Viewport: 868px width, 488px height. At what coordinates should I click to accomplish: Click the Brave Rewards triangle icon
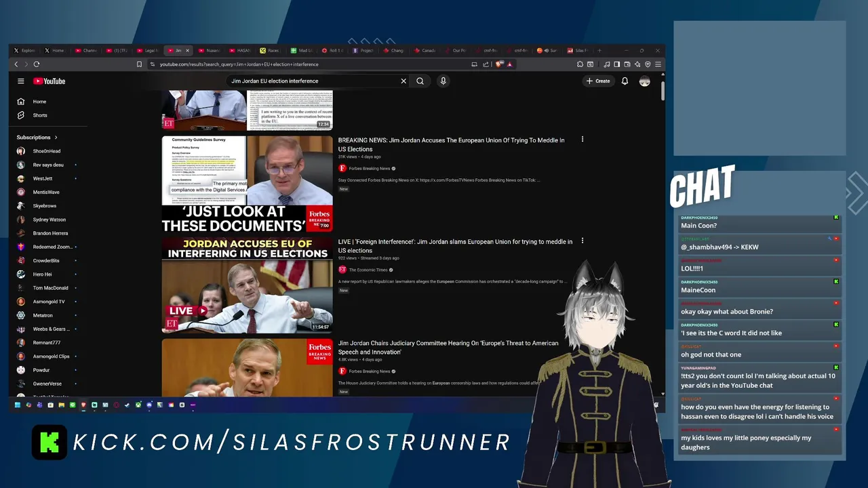click(x=509, y=64)
